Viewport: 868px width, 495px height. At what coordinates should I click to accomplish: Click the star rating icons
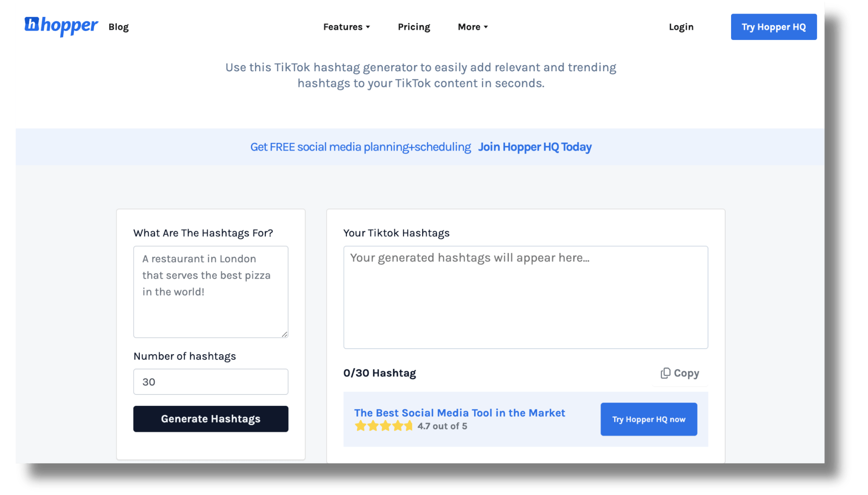384,426
